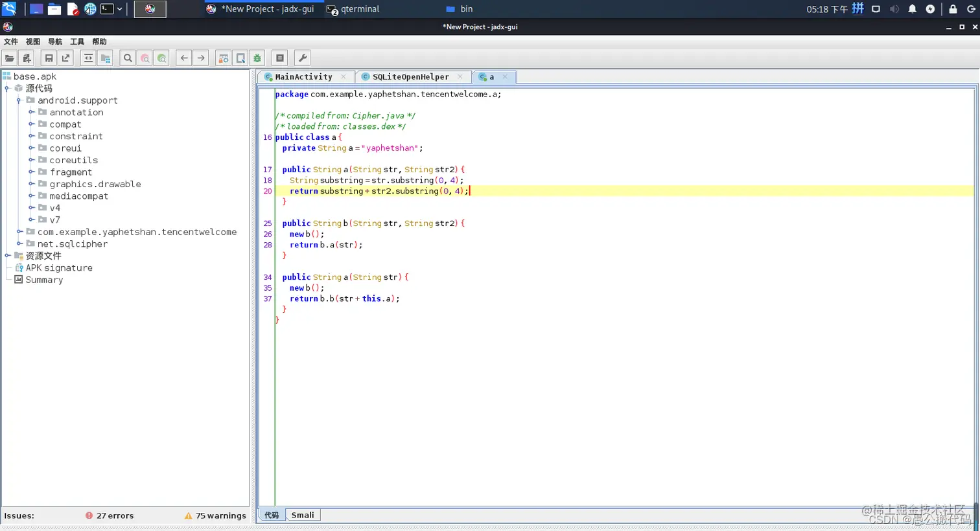Collapse the android.support package node

click(x=19, y=100)
